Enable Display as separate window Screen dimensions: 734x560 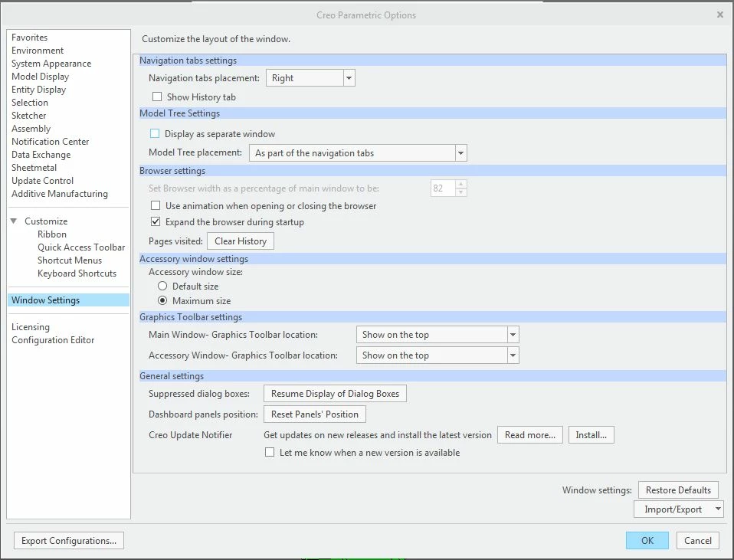point(155,134)
